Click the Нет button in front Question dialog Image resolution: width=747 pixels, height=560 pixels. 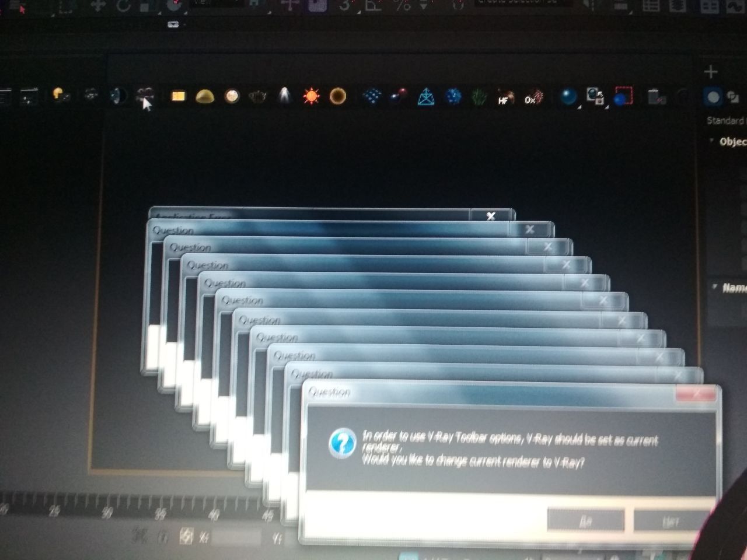[671, 520]
